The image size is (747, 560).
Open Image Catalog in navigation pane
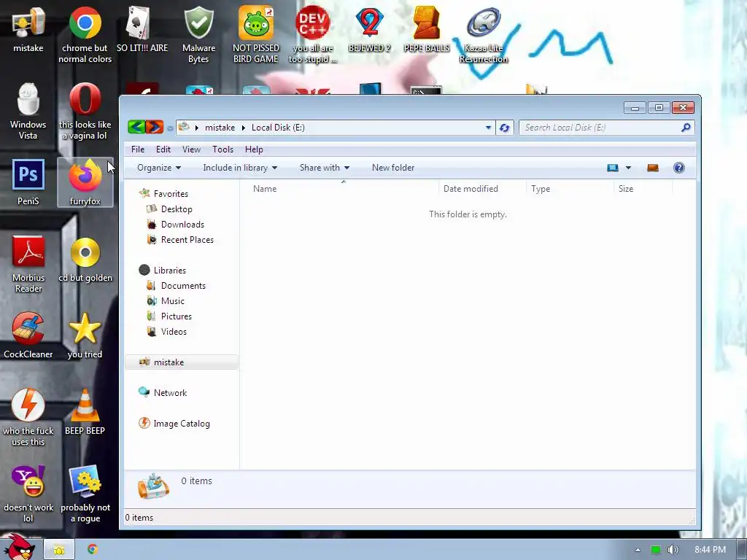(x=181, y=424)
